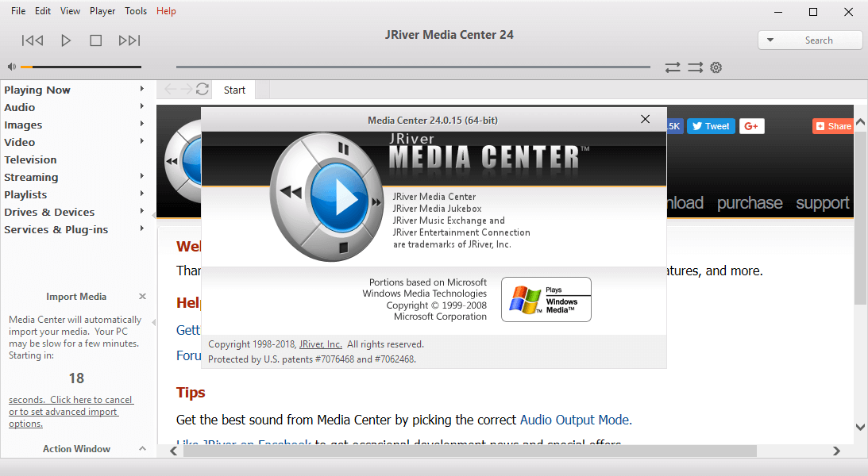
Task: Expand the Images section arrow
Action: pyautogui.click(x=141, y=124)
